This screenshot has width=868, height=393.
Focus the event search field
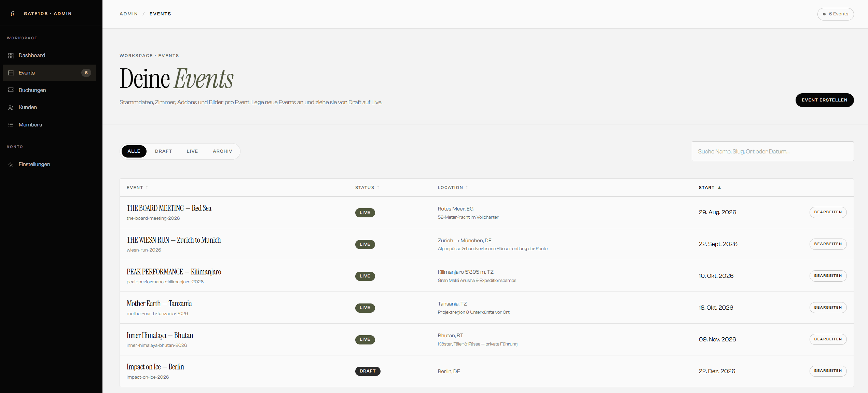[x=773, y=151]
